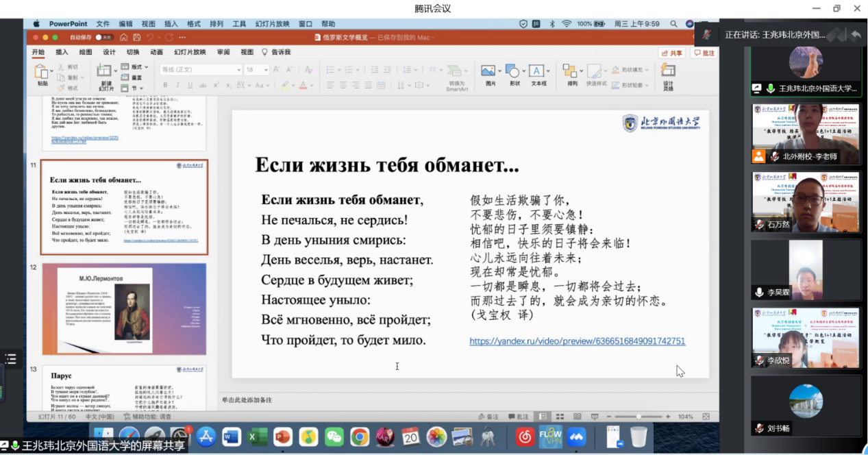Click the Home icon in the title bar

pyautogui.click(x=124, y=37)
